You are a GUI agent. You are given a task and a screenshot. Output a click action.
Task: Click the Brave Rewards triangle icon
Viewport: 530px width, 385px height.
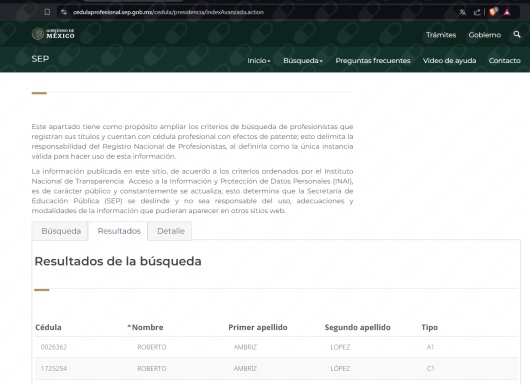pyautogui.click(x=507, y=13)
